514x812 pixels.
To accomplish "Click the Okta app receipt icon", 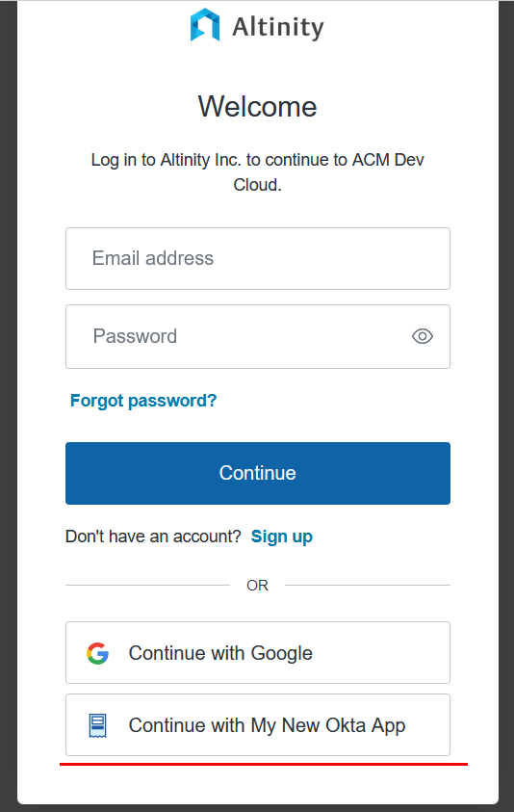I will coord(97,725).
